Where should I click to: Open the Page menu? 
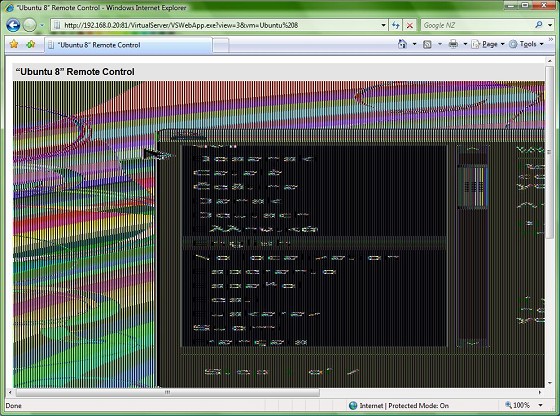[488, 44]
